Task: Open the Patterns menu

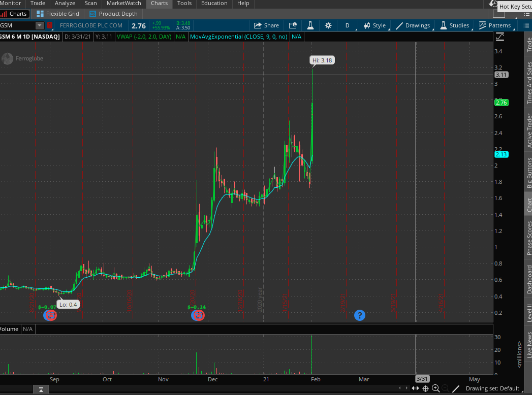Action: (495, 25)
